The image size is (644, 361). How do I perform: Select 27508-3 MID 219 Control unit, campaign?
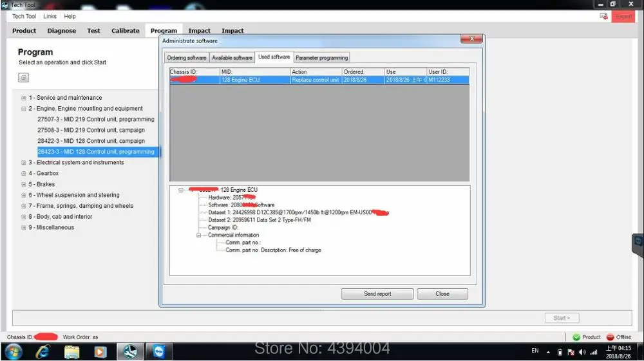click(91, 130)
